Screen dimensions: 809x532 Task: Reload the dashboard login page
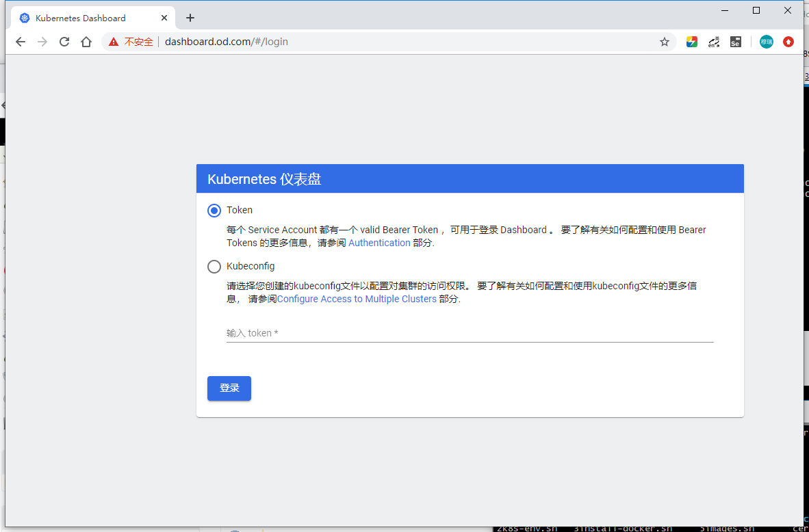pyautogui.click(x=64, y=42)
